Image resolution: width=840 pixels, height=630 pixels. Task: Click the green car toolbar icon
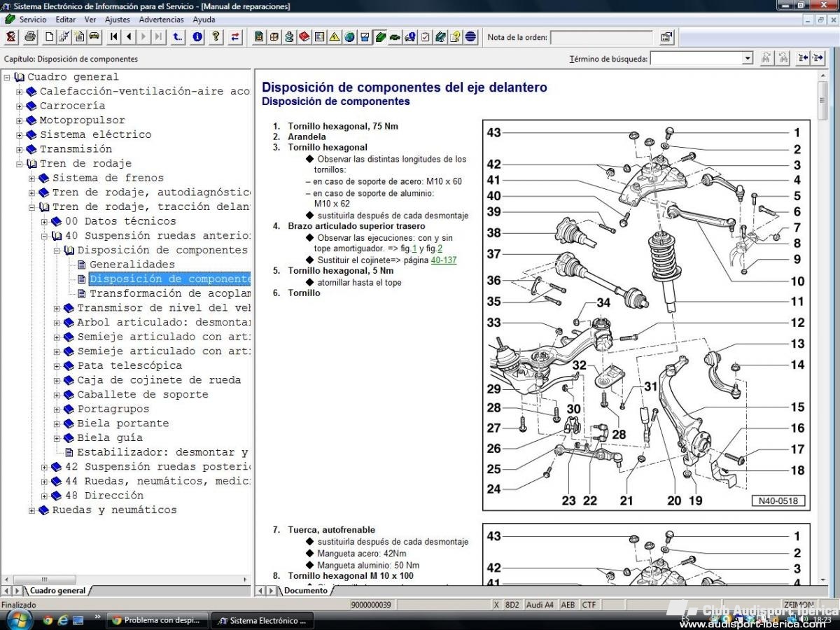[x=395, y=37]
